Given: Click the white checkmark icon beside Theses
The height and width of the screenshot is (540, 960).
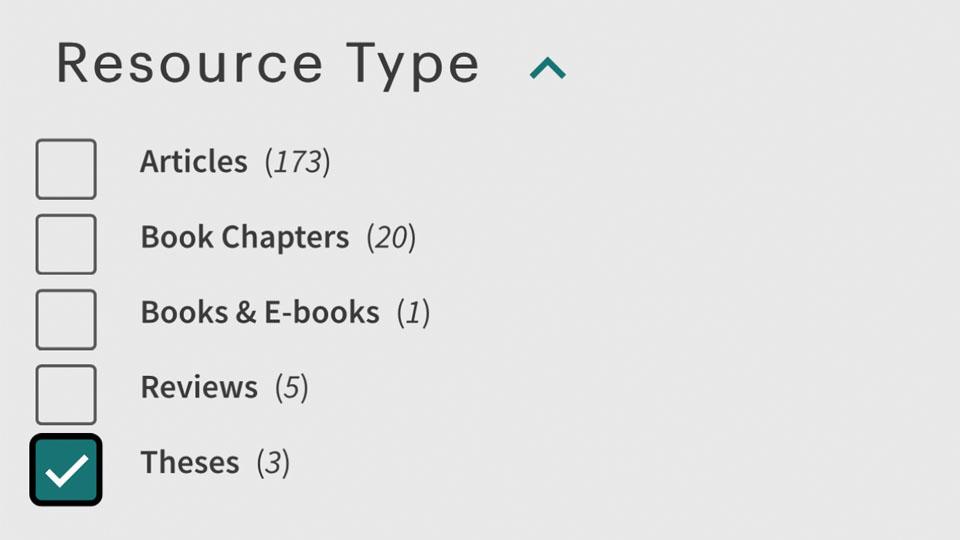Looking at the screenshot, I should pos(66,470).
